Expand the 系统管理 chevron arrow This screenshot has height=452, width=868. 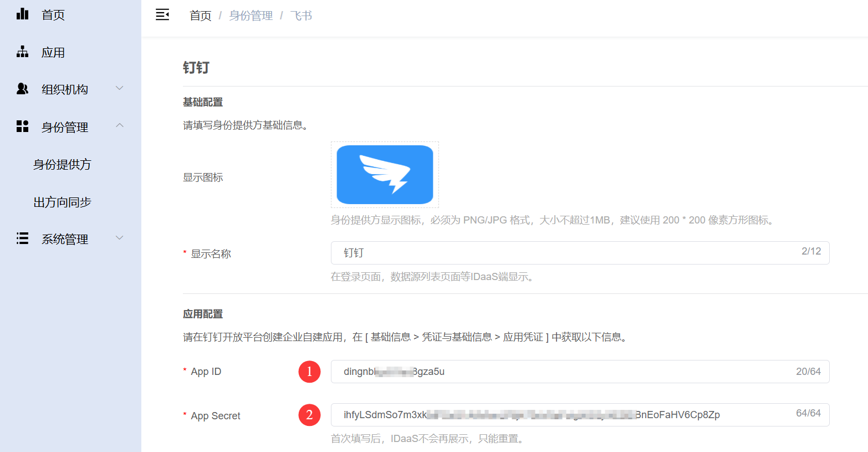click(x=119, y=238)
